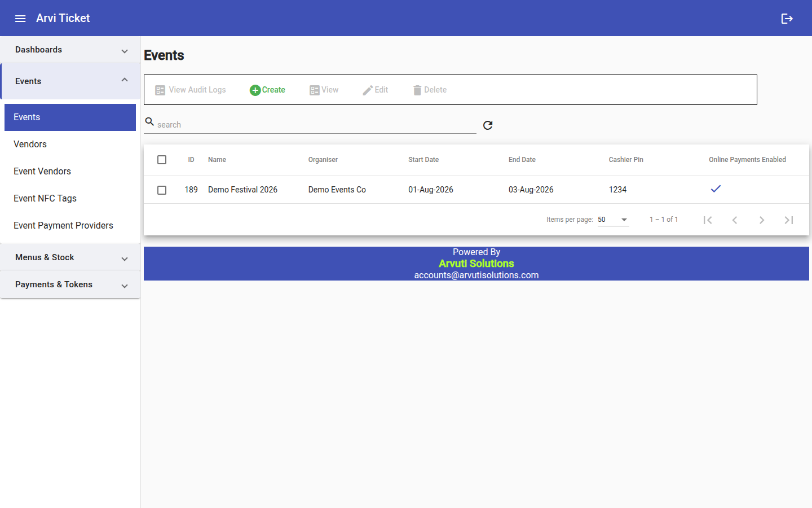Click the 01-Aug-2026 start date cell
Screen dimensions: 812x508
[x=431, y=190]
